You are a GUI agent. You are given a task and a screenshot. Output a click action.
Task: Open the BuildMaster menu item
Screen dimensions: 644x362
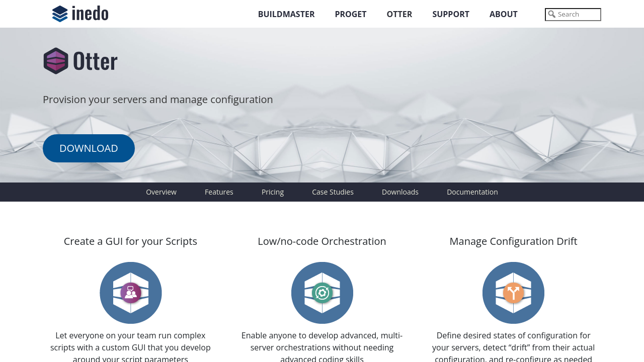coord(286,14)
